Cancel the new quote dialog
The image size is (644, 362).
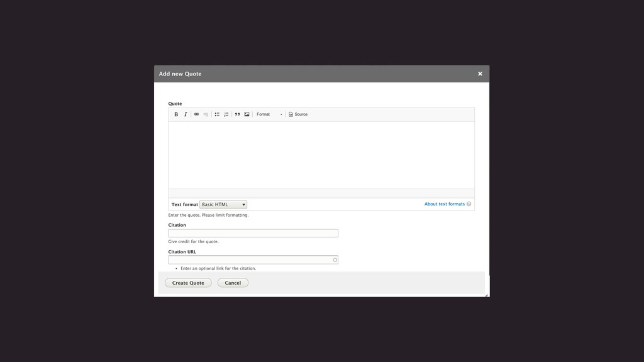pos(233,283)
